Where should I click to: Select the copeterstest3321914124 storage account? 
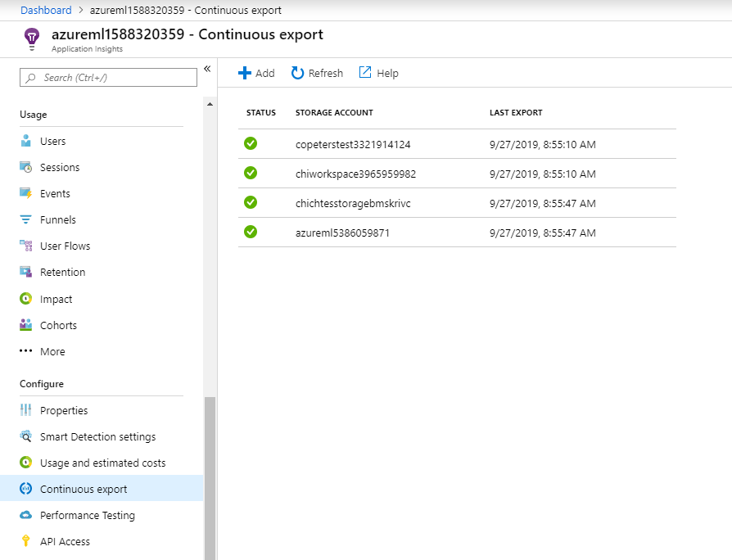point(353,144)
